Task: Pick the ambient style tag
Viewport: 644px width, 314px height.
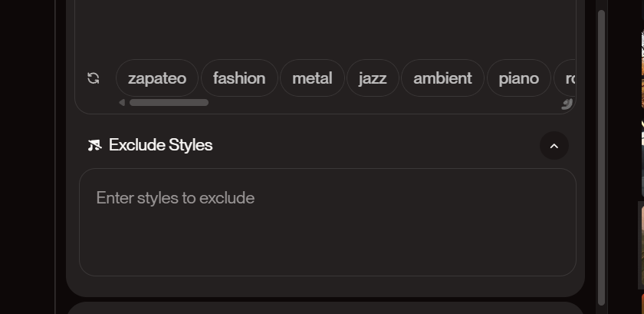Action: tap(442, 78)
